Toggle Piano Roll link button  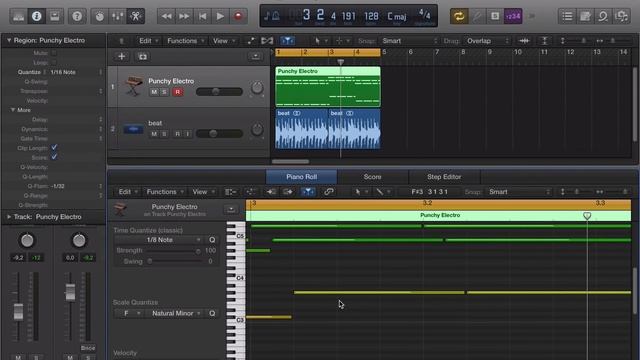(329, 192)
